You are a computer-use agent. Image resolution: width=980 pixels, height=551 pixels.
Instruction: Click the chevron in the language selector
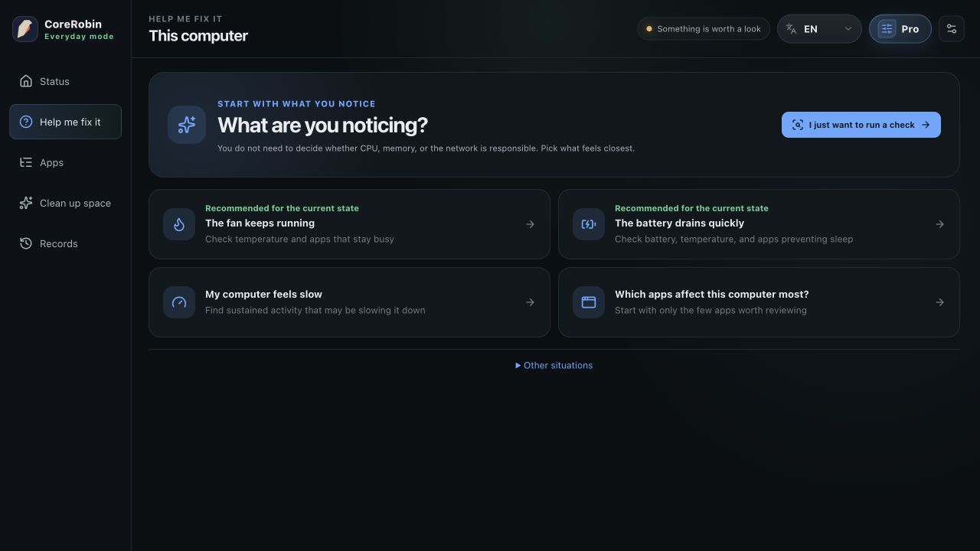848,29
